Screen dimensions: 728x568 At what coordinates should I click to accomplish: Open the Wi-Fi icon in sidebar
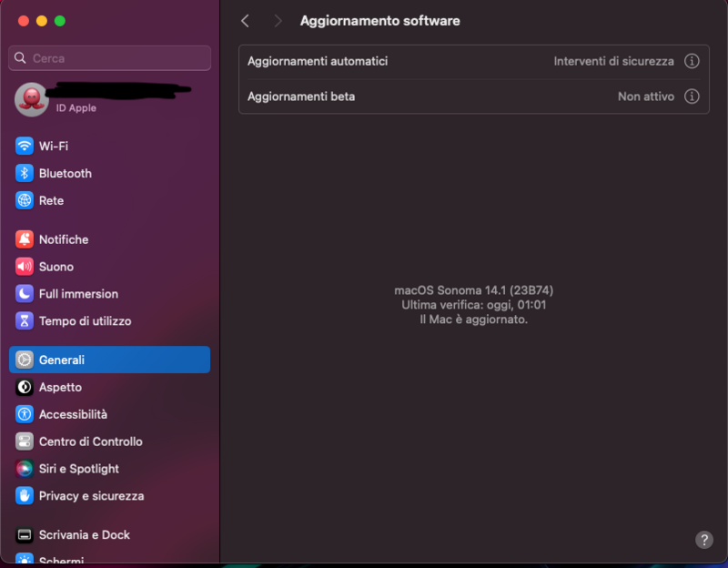25,146
